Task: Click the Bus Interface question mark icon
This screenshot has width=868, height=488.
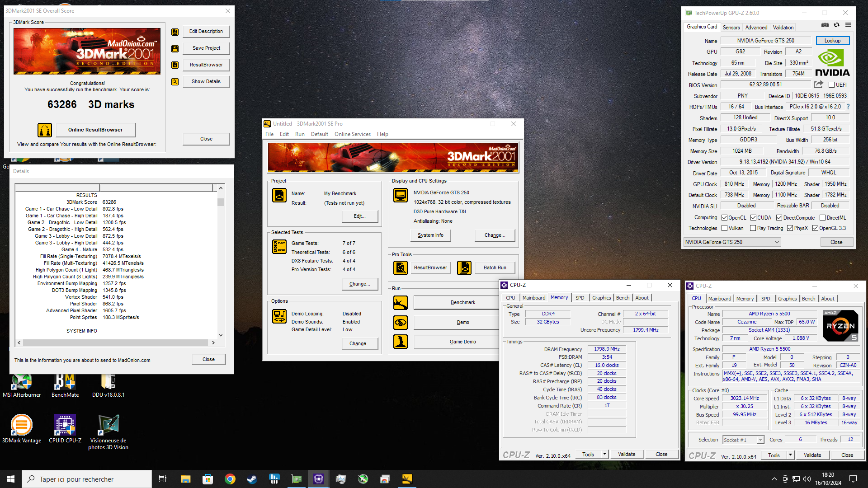Action: (x=848, y=107)
